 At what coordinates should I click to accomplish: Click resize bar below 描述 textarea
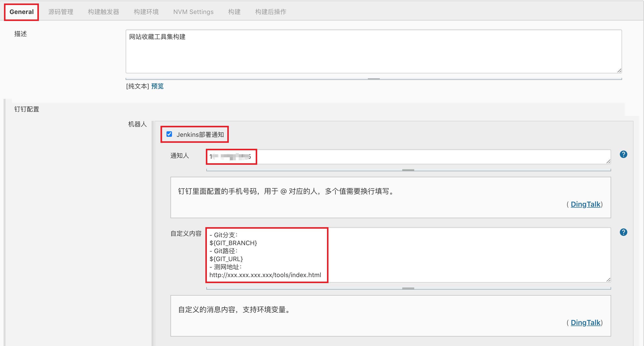(x=374, y=79)
